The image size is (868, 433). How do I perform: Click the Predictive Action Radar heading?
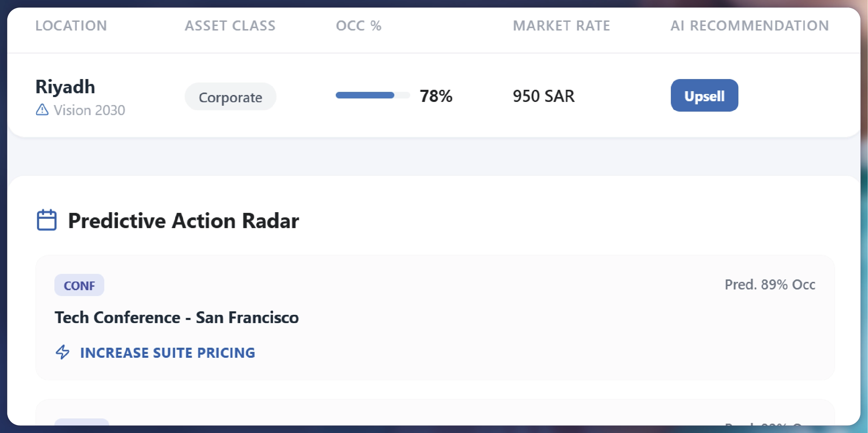click(x=183, y=220)
